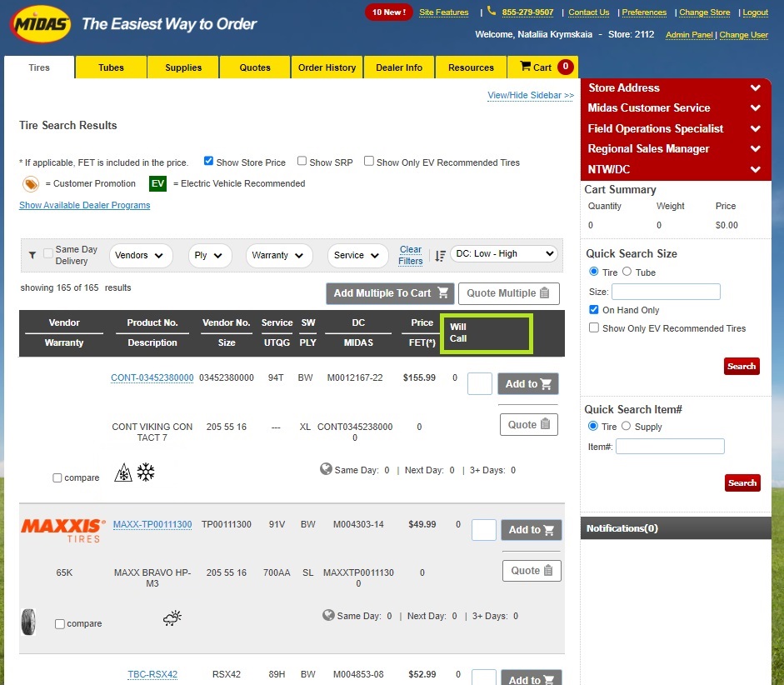Enable the Show SRP checkbox
The height and width of the screenshot is (685, 784).
coord(302,162)
